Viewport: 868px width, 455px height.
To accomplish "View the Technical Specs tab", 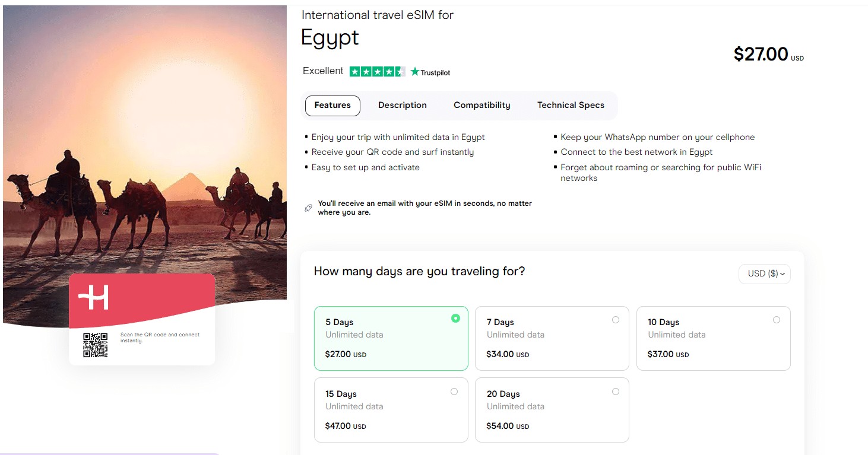I will click(570, 105).
